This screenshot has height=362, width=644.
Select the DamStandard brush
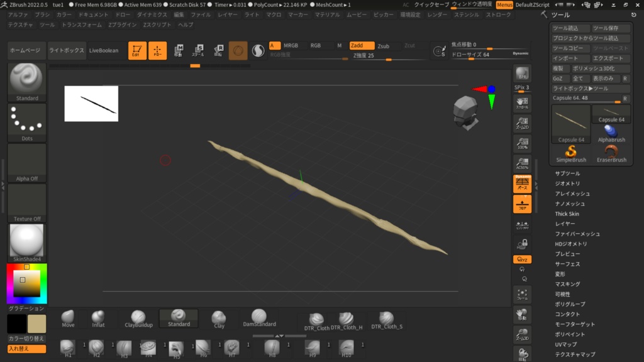coord(259,318)
